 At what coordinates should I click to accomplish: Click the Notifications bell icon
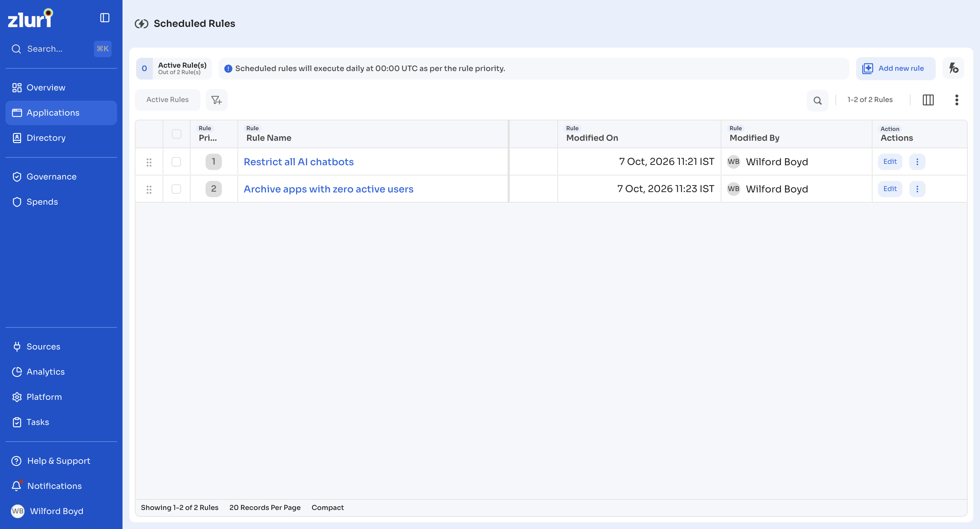tap(16, 486)
